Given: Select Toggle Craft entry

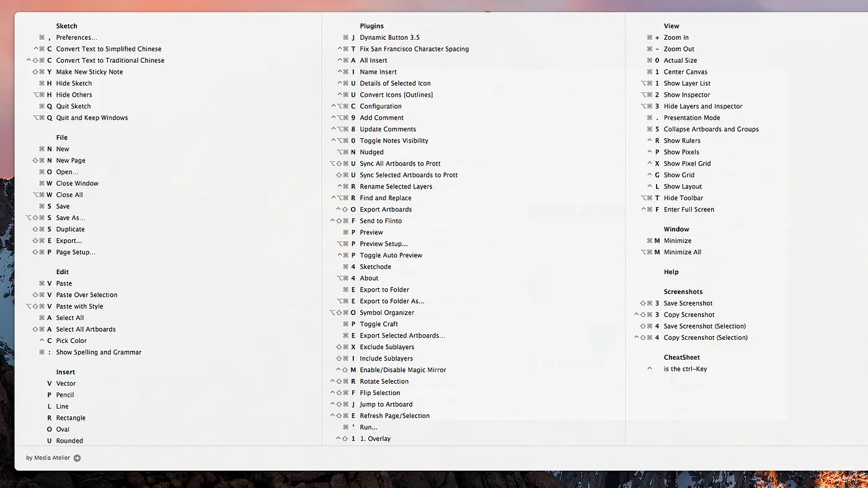Looking at the screenshot, I should pos(379,324).
